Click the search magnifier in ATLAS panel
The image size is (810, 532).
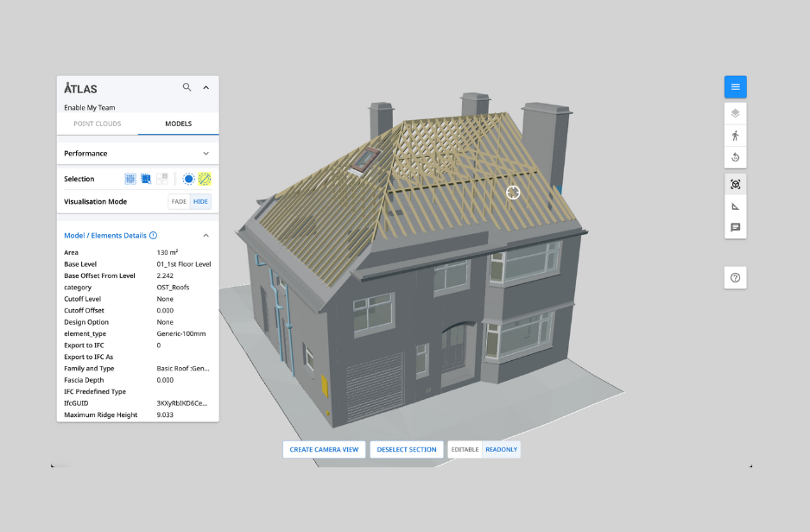click(x=187, y=87)
